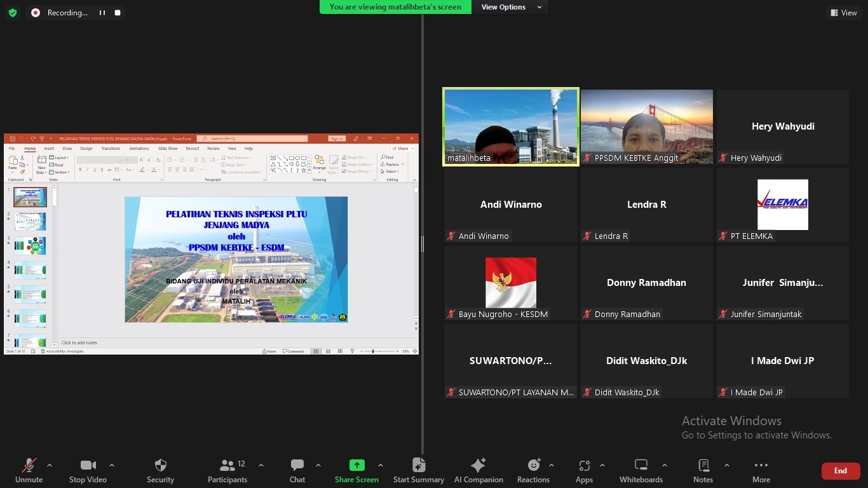Viewport: 868px width, 488px height.
Task: Pause the recording
Action: [x=102, y=13]
